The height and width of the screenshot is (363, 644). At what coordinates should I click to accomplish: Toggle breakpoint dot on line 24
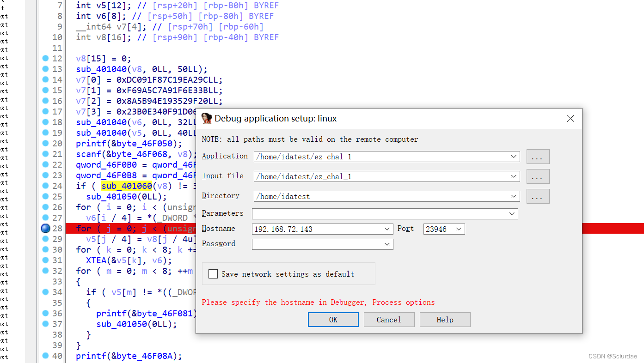[45, 186]
